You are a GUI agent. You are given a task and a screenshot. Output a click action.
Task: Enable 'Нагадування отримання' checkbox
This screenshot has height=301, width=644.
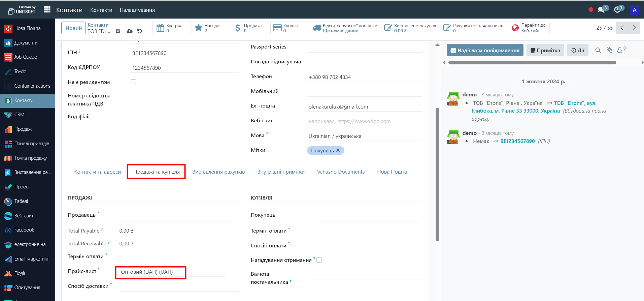319,260
